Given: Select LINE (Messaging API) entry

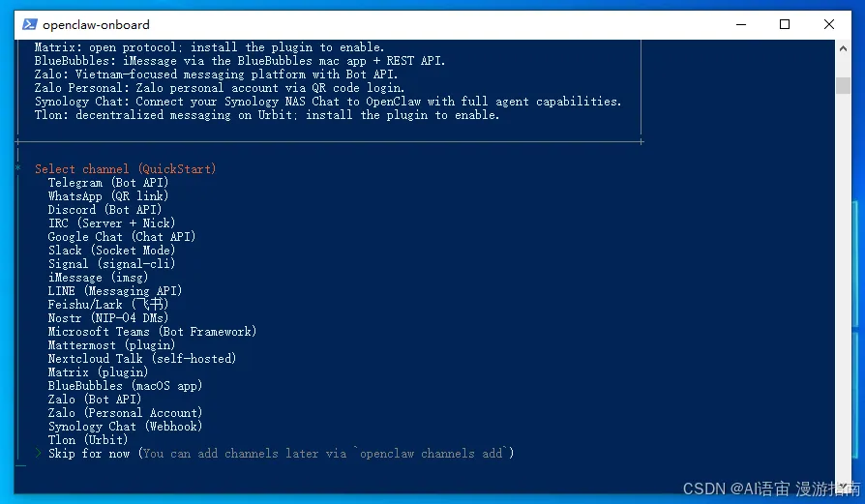Looking at the screenshot, I should (115, 291).
